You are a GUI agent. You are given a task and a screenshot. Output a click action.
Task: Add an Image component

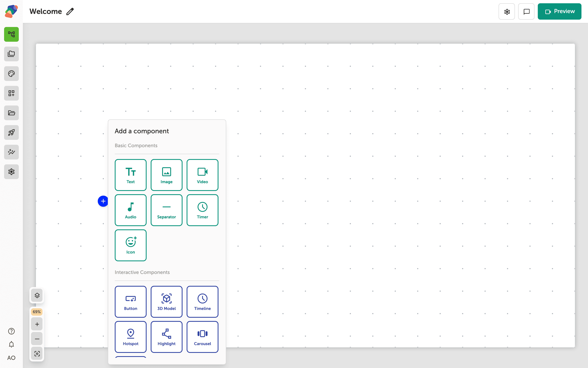tap(166, 175)
